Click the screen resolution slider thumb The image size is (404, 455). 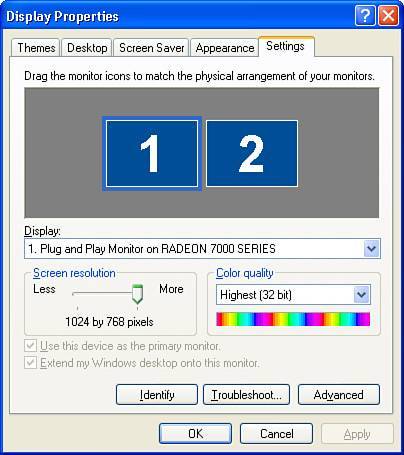pos(137,294)
